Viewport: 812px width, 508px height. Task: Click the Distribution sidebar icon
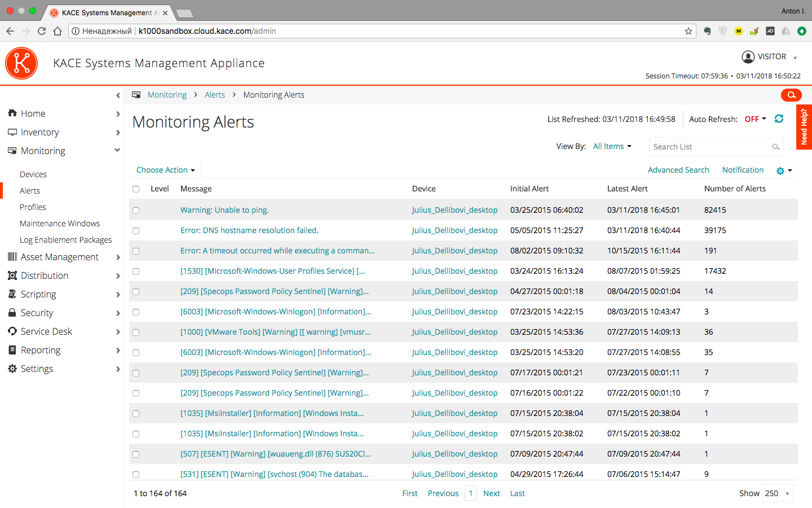12,275
